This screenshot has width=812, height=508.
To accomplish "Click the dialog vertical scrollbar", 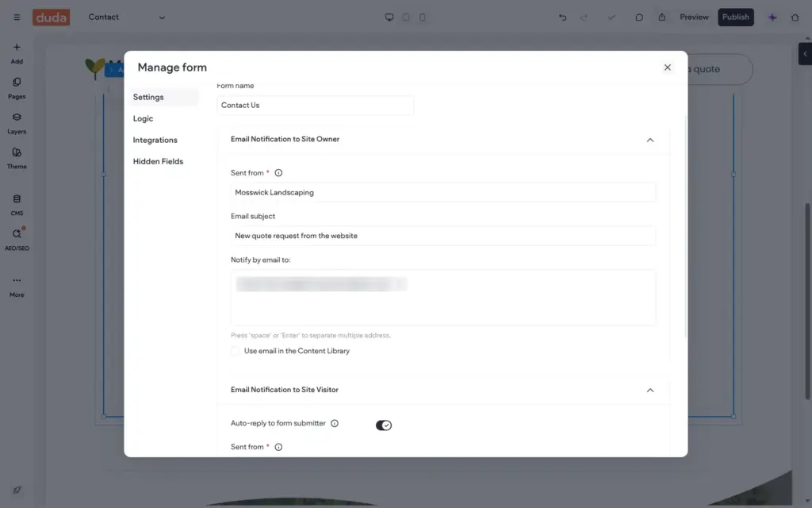I will pyautogui.click(x=686, y=225).
